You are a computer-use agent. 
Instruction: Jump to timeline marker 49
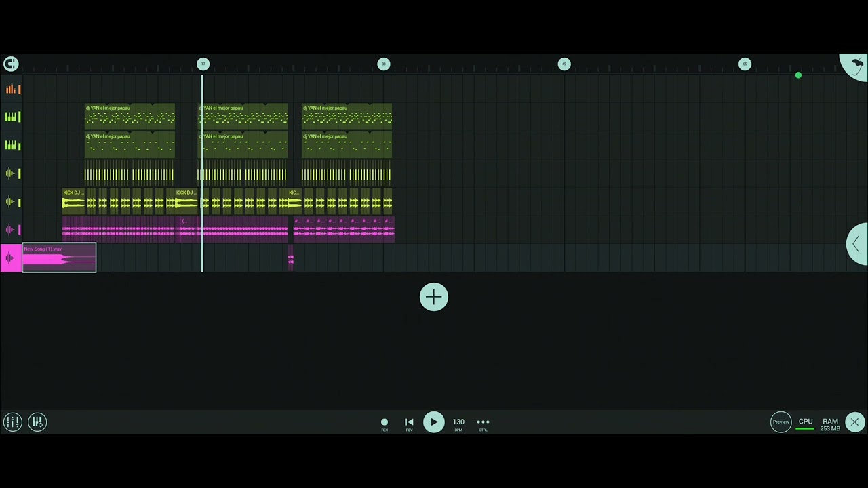[564, 64]
